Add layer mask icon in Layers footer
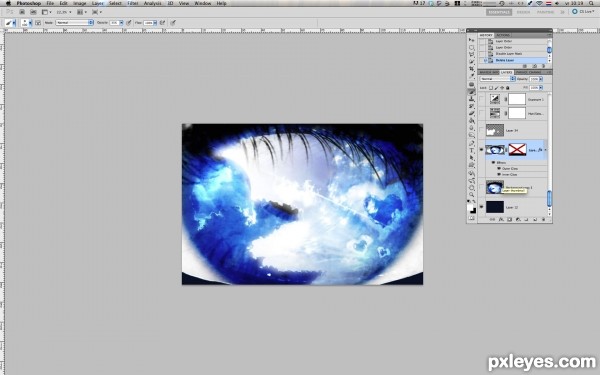 [x=510, y=219]
